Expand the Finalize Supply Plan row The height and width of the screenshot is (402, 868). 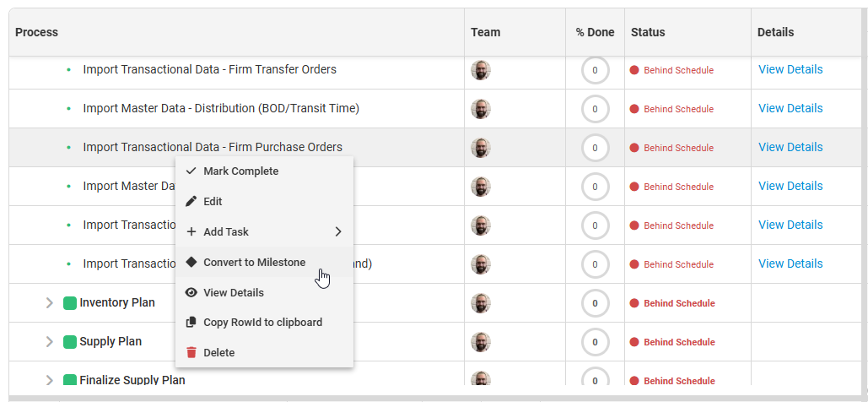click(x=50, y=380)
